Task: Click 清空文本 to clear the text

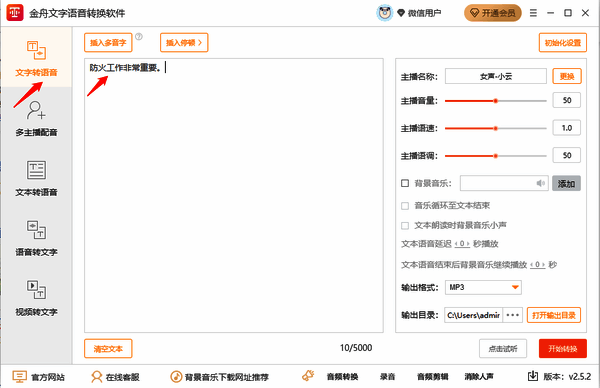Action: pyautogui.click(x=108, y=349)
